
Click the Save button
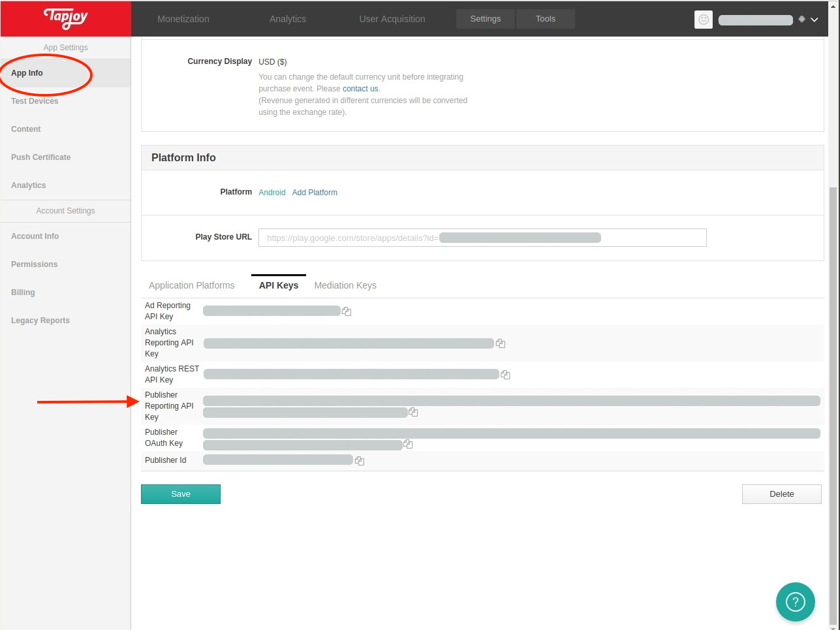tap(181, 494)
